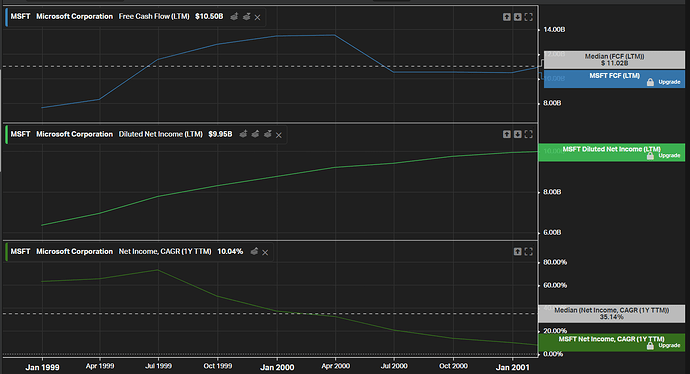Image resolution: width=690 pixels, height=374 pixels.
Task: Click blue color bar of Free Cash Flow legend
Action: [x=6, y=17]
